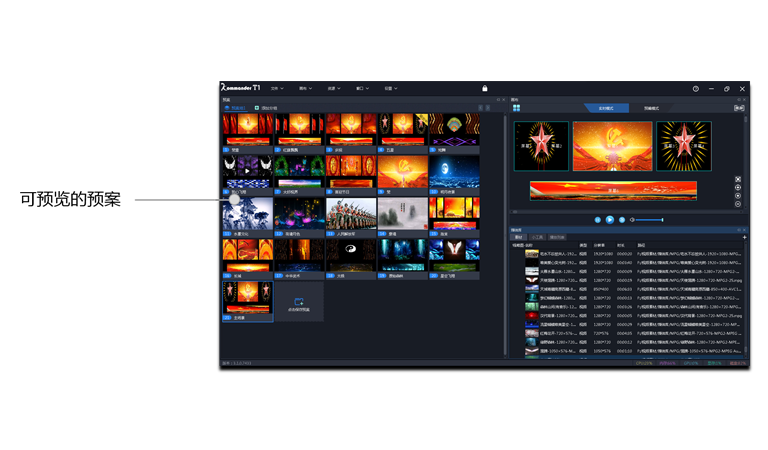Click the plus icon in media library

pyautogui.click(x=744, y=237)
